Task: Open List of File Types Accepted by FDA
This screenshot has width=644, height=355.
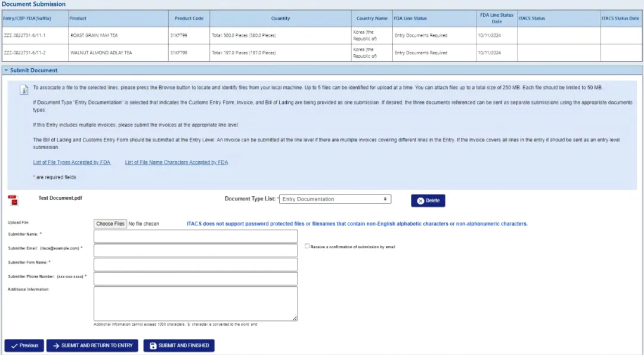Action: point(72,162)
